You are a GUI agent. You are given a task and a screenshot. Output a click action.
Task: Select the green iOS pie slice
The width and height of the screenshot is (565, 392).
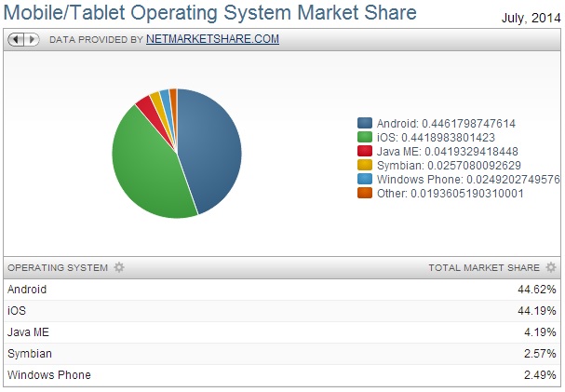click(x=149, y=168)
